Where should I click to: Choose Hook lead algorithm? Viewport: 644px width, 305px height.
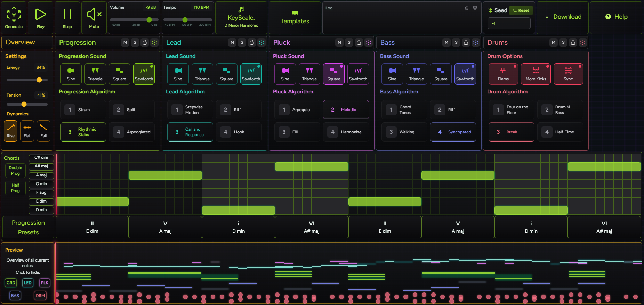[239, 132]
